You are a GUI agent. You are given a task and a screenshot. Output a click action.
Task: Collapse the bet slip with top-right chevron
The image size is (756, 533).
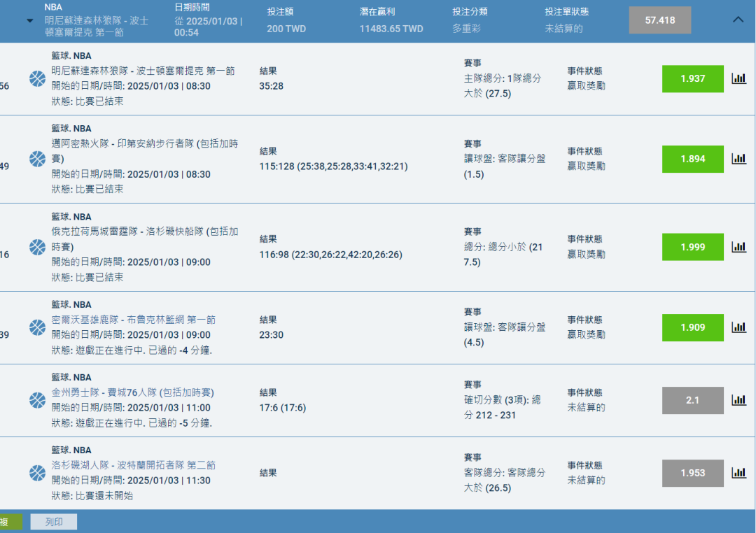738,20
